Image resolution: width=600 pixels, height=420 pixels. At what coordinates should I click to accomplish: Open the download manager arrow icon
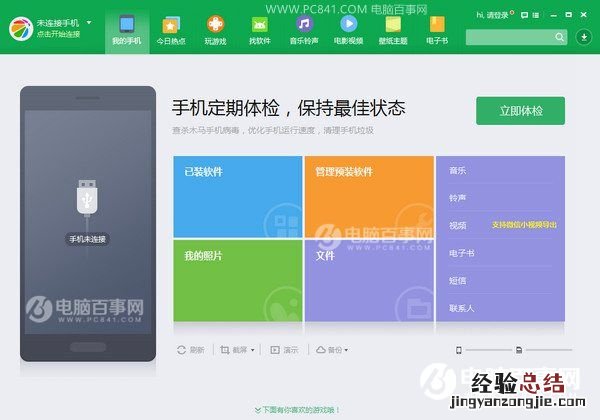pyautogui.click(x=584, y=37)
